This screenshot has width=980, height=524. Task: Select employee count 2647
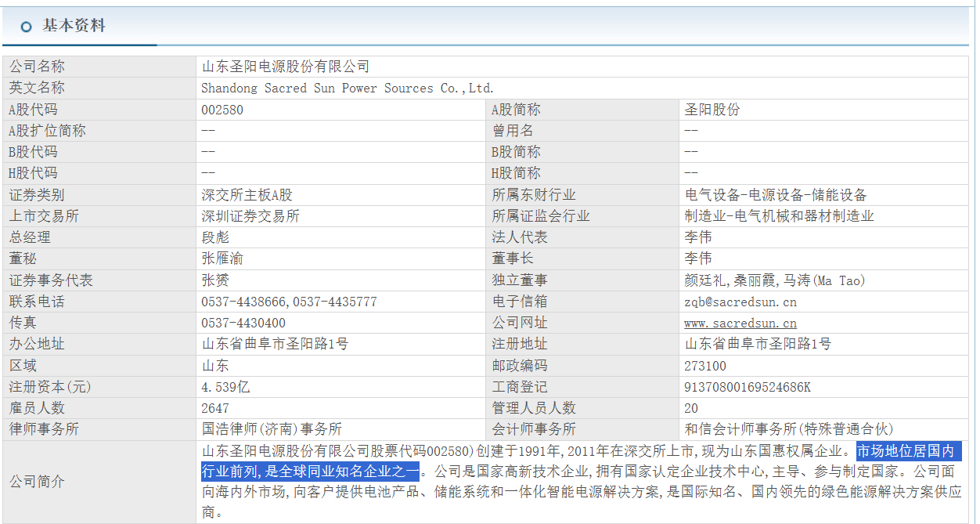tap(215, 408)
